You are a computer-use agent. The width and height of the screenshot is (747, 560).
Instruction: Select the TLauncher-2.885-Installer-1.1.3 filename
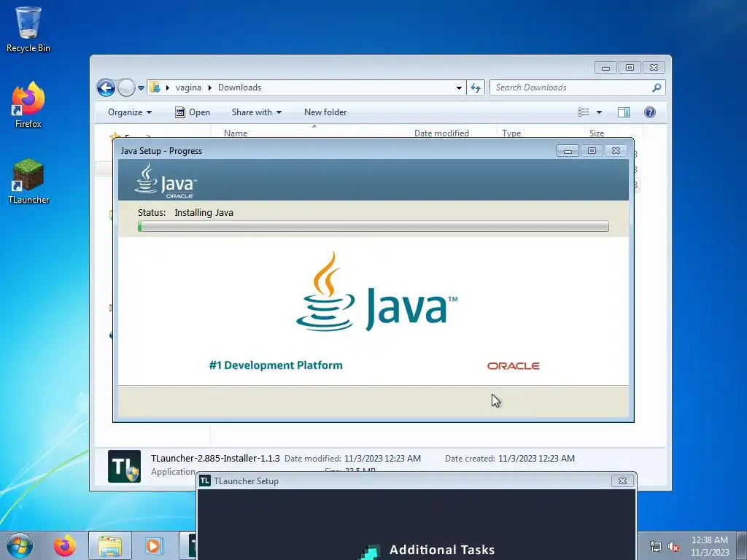(215, 459)
